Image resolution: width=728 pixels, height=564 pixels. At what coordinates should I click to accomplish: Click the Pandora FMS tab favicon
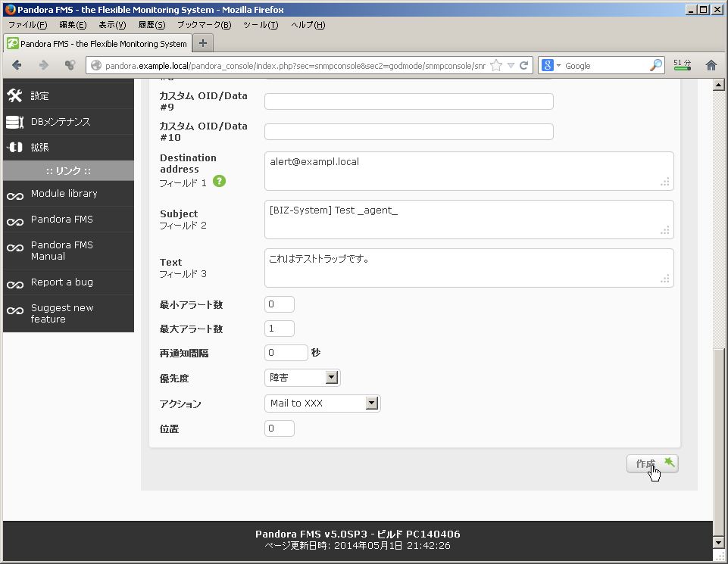13,44
